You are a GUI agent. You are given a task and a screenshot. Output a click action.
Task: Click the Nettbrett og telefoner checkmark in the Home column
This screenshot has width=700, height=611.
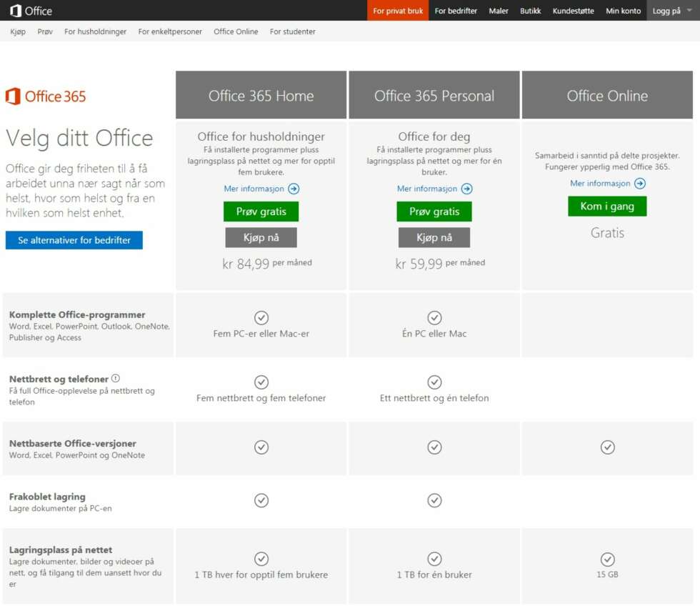pos(261,382)
